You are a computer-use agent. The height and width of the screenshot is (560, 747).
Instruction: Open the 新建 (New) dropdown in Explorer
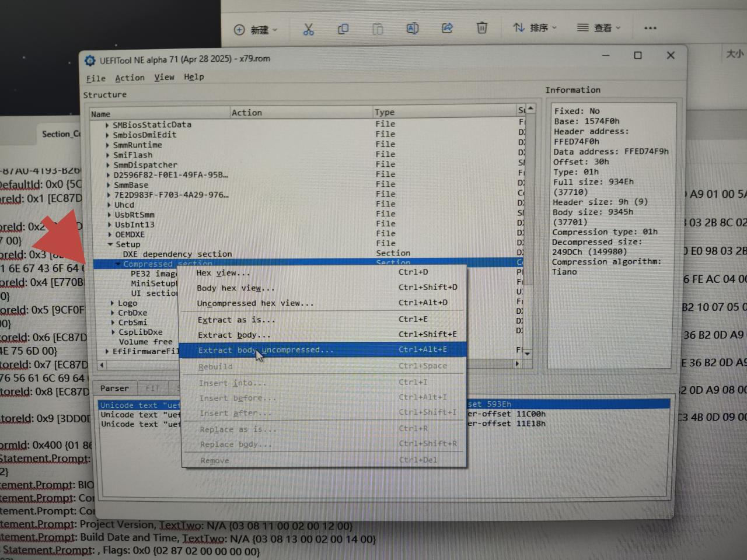[256, 30]
